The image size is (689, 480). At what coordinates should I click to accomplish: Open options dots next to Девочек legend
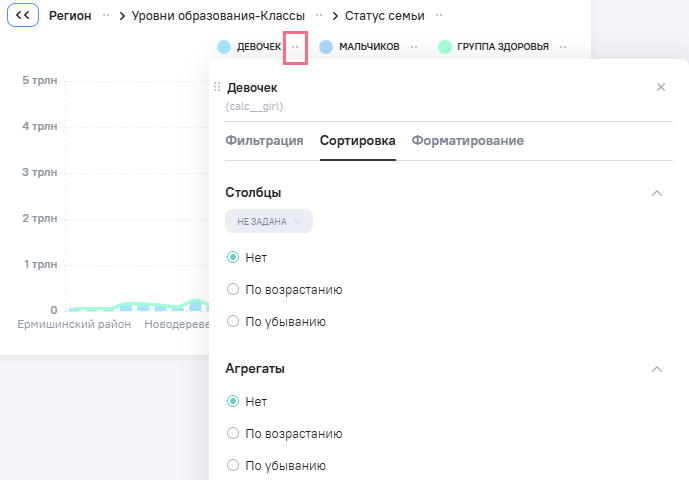pyautogui.click(x=295, y=47)
